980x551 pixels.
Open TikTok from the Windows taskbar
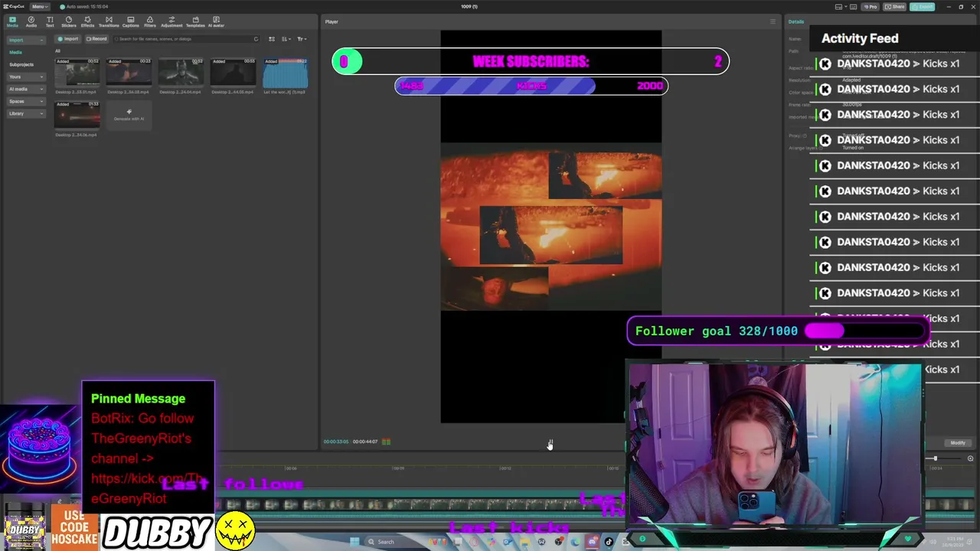pyautogui.click(x=609, y=542)
